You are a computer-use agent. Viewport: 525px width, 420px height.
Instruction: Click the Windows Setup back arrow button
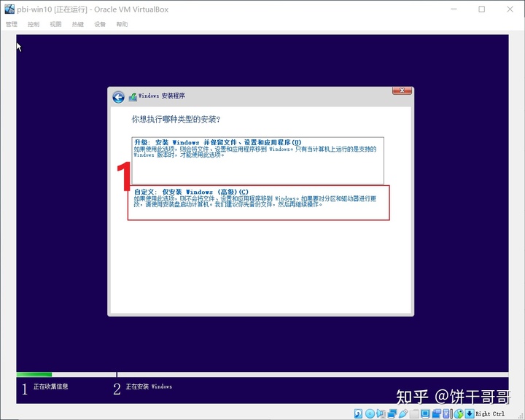(x=118, y=97)
